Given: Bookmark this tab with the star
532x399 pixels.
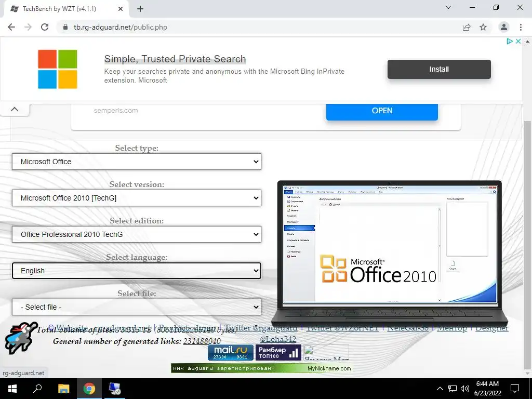Looking at the screenshot, I should point(483,27).
